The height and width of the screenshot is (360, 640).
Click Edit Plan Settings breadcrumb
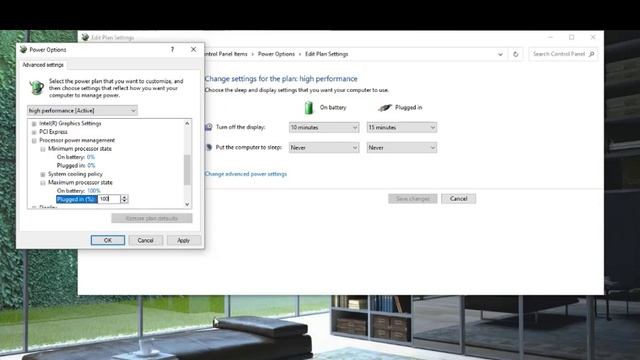coord(327,54)
